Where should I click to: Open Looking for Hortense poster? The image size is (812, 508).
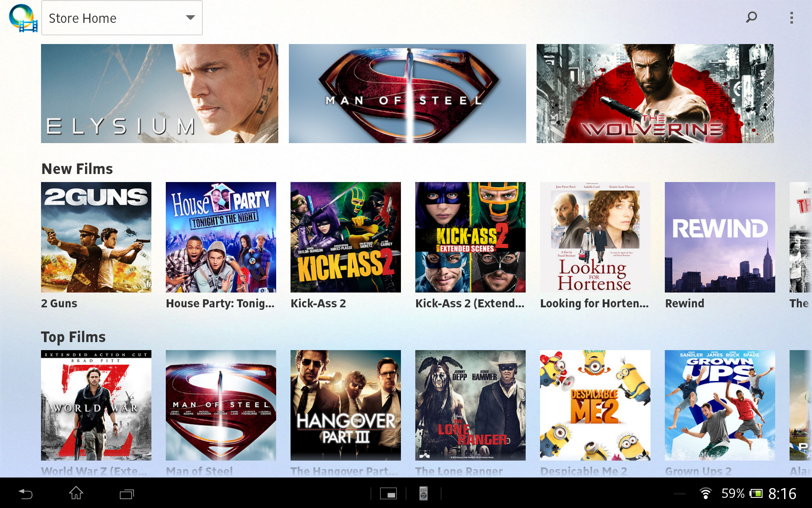tap(595, 237)
